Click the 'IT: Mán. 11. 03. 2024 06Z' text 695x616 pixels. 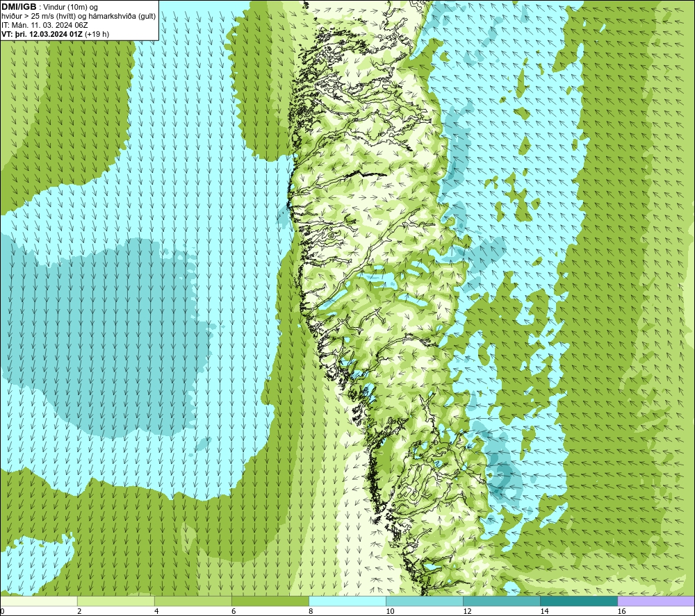pyautogui.click(x=44, y=25)
